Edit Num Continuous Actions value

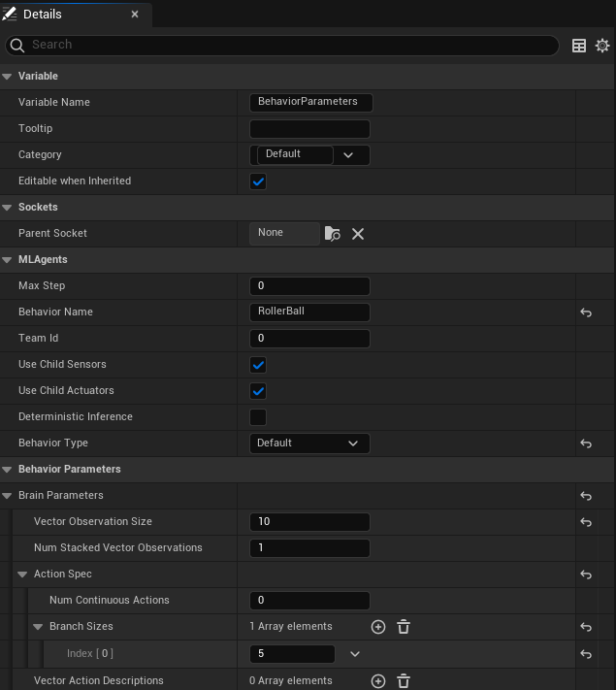(x=309, y=601)
